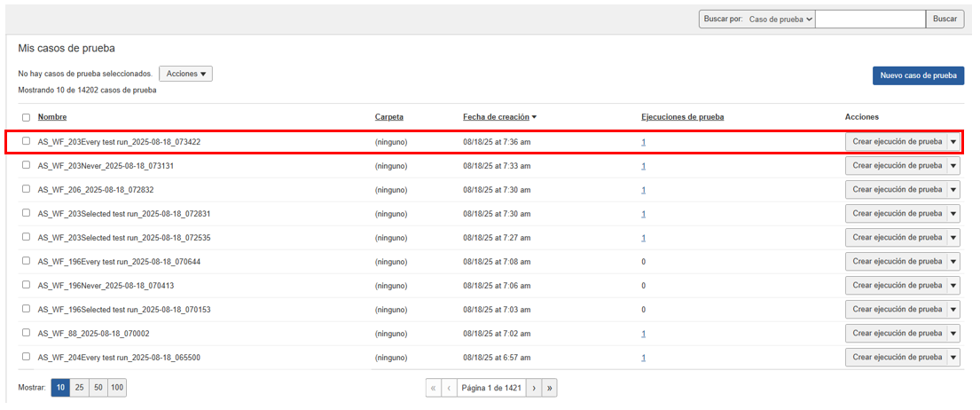Open executions link for AS_WF_203Never row

pos(643,166)
